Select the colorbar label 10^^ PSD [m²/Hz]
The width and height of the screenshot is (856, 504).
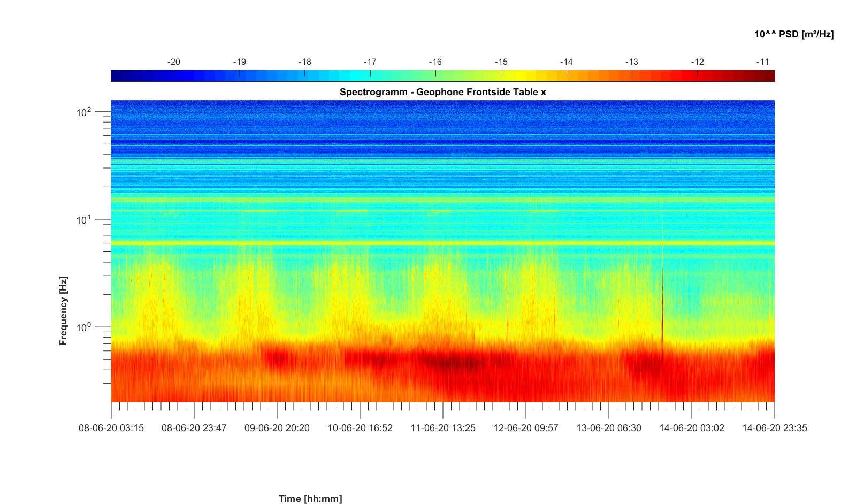(794, 34)
